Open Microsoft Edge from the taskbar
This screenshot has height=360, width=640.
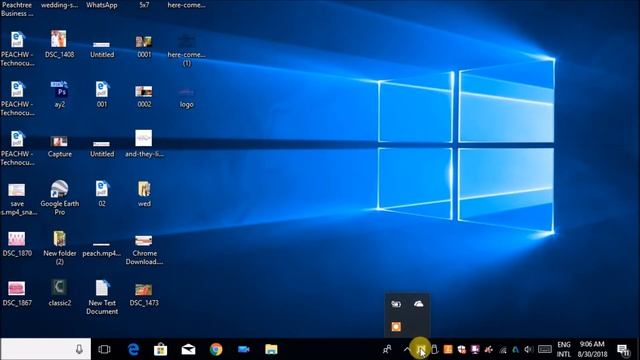pyautogui.click(x=133, y=349)
